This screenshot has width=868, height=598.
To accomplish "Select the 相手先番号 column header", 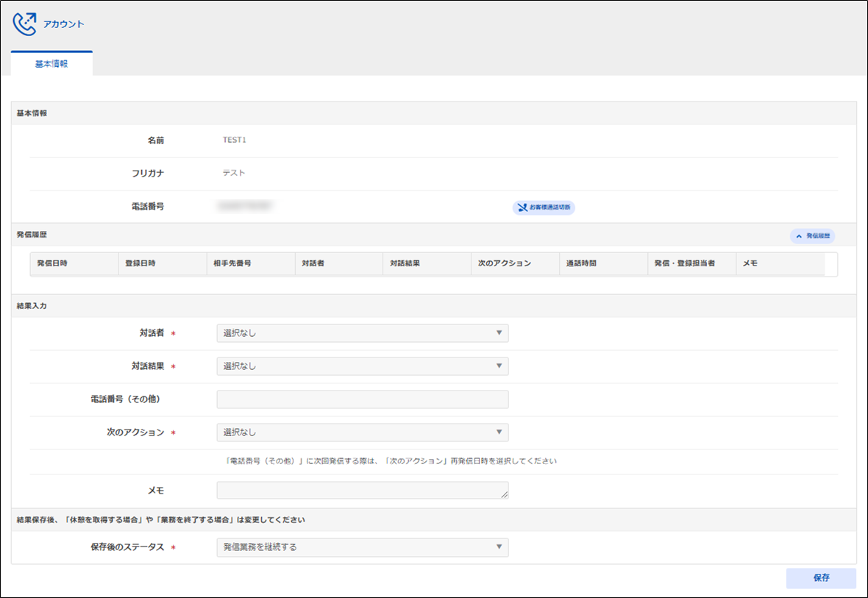I will click(250, 263).
